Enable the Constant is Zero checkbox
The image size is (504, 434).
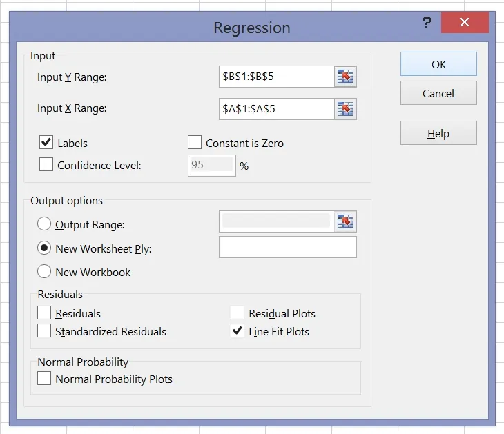click(195, 143)
